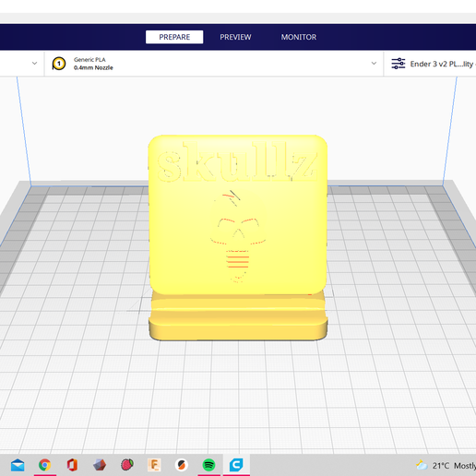
Task: Open the PREVIEW stage tab
Action: [235, 37]
